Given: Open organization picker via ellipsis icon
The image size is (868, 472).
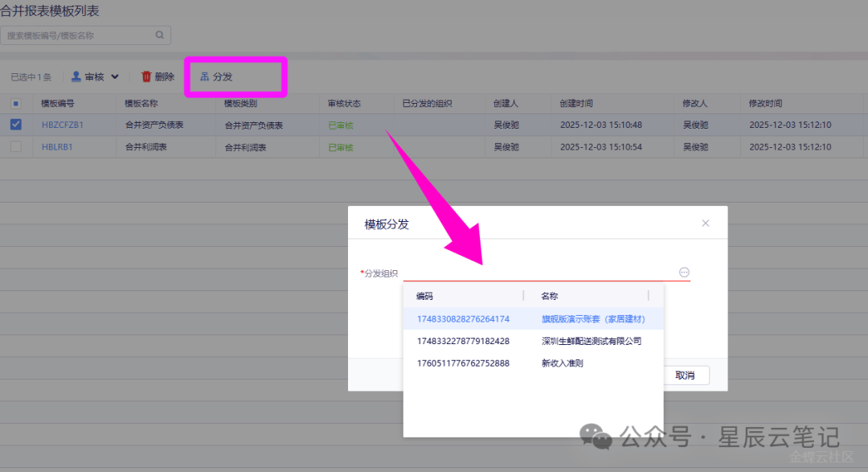Looking at the screenshot, I should point(684,273).
